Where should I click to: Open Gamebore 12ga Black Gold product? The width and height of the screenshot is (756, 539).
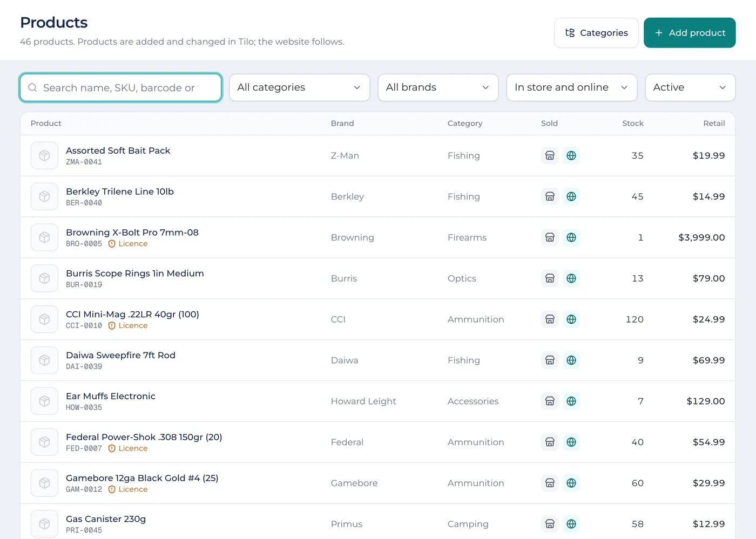point(142,478)
